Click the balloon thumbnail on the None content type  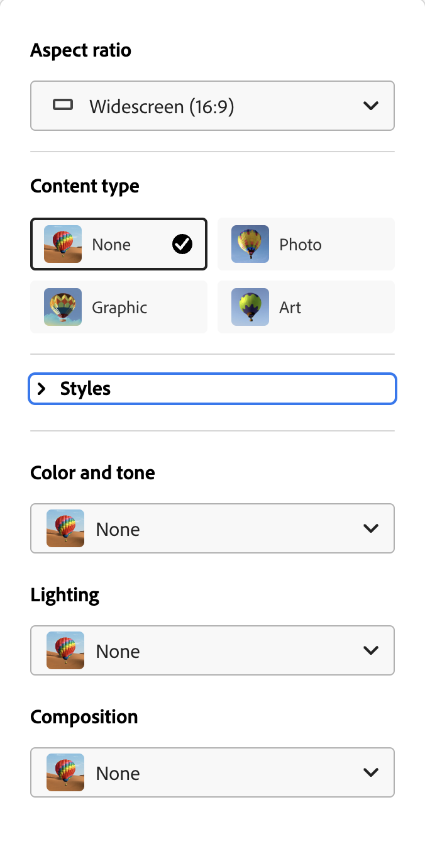click(63, 244)
